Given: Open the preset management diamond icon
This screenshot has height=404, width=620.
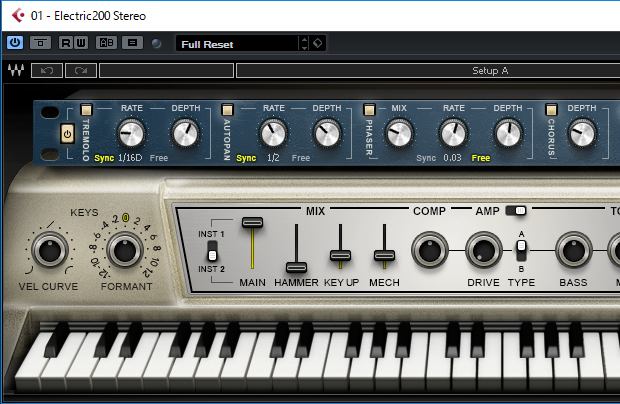Looking at the screenshot, I should (x=318, y=43).
